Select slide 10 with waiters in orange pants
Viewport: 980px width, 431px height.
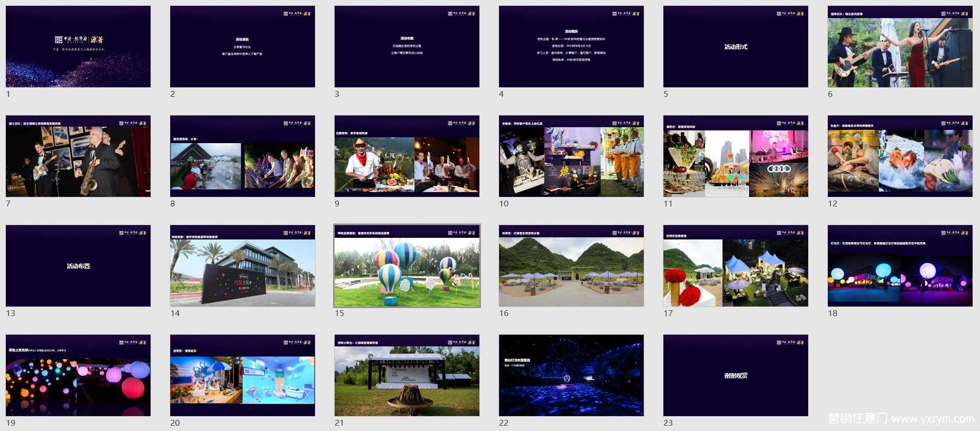click(x=571, y=156)
